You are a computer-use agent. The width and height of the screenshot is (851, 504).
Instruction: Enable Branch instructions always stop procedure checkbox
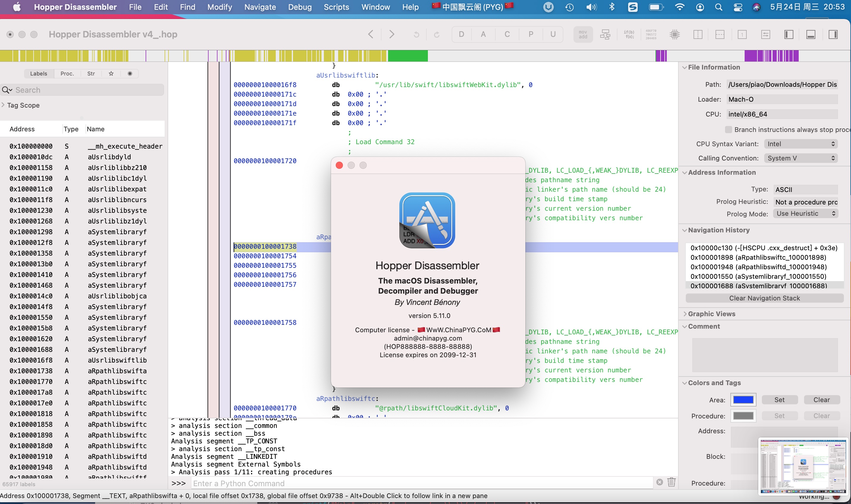point(728,129)
